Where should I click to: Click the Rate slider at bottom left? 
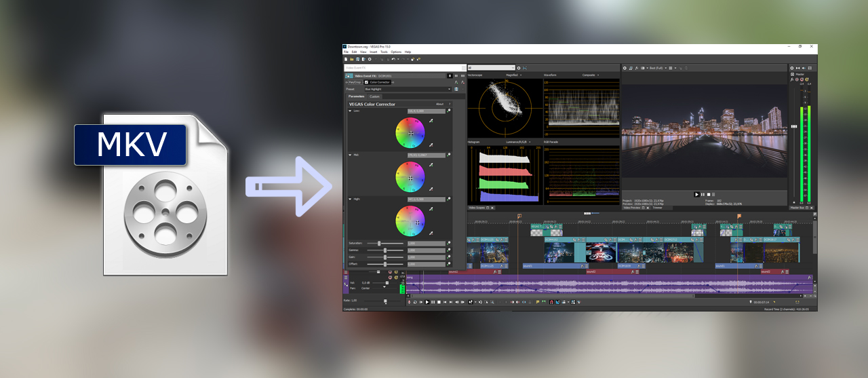point(385,301)
